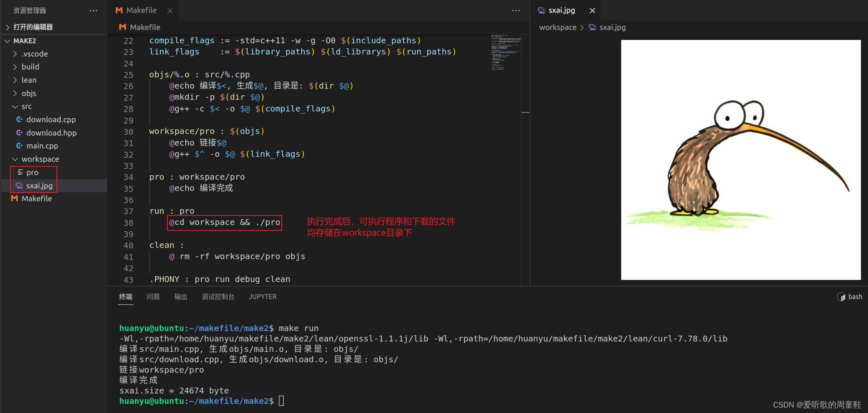Open the JUPYTER panel tab
The image size is (868, 413).
pyautogui.click(x=263, y=297)
